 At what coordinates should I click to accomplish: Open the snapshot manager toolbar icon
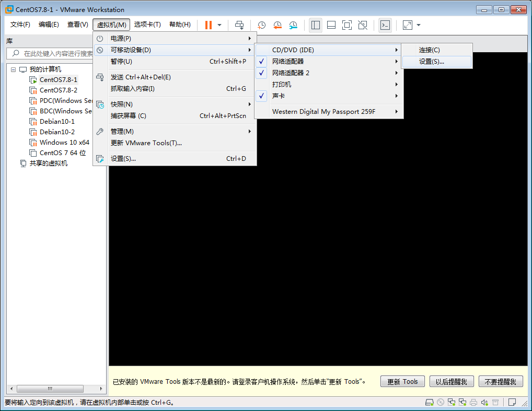[293, 25]
